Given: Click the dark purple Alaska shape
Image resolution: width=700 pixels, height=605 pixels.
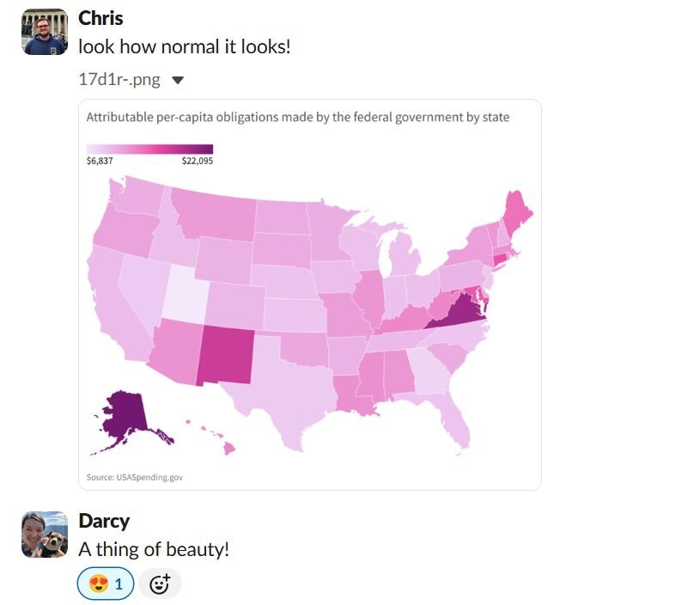Looking at the screenshot, I should coord(123,412).
